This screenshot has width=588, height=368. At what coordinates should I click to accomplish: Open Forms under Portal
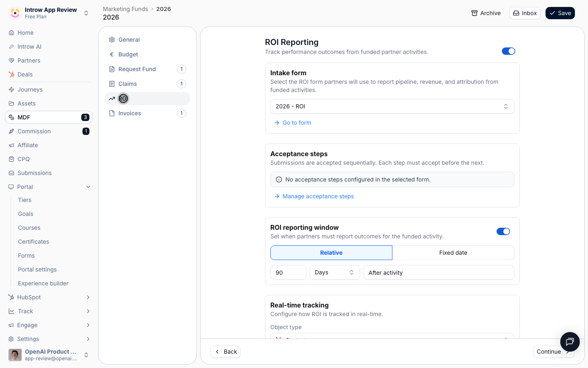(26, 256)
